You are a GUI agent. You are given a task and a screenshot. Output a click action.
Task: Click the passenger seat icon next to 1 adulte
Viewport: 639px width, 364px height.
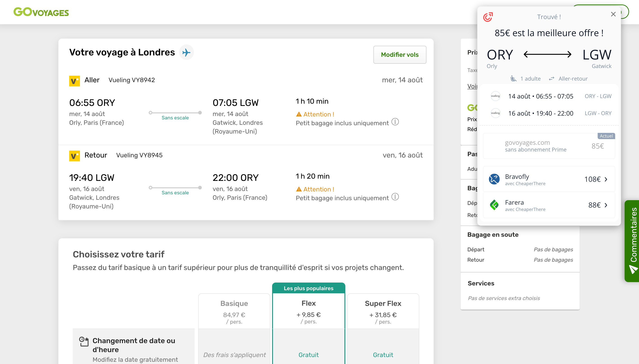coord(513,79)
